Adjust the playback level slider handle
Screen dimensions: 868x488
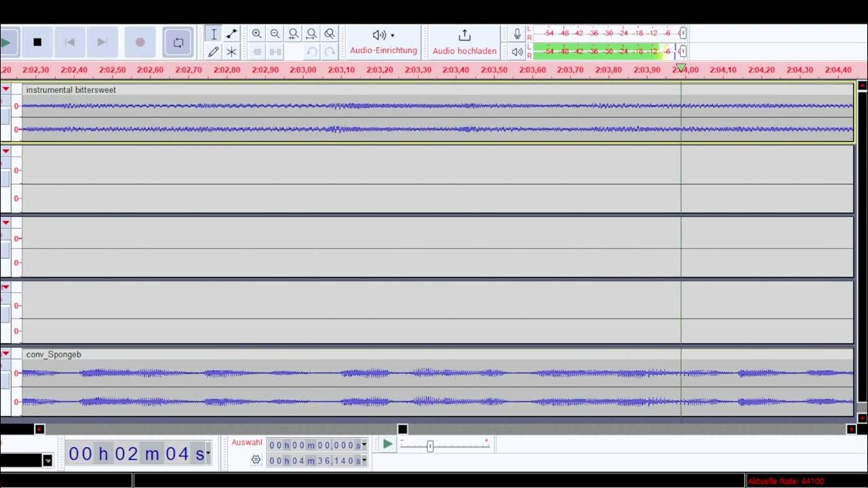(x=683, y=51)
